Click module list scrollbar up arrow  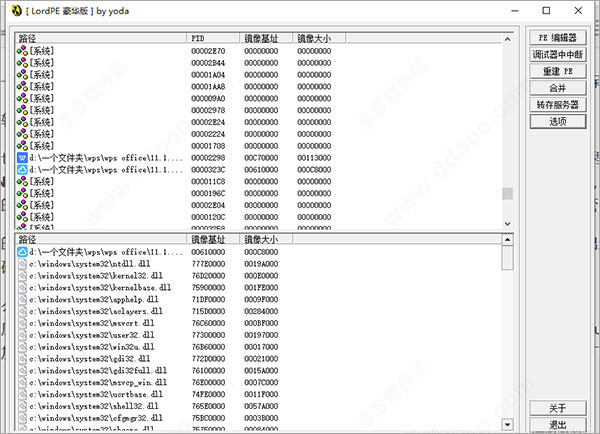coord(507,240)
